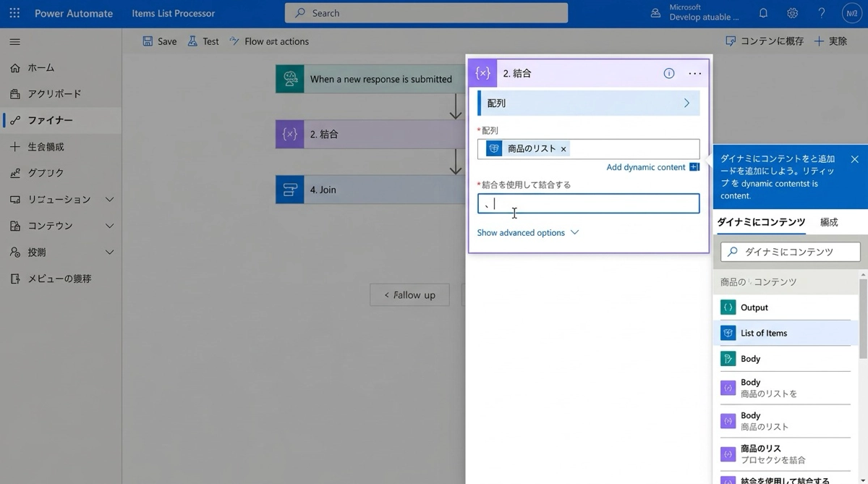This screenshot has width=868, height=484.
Task: Open the ellipsis menu on 2. 結合 card
Action: [x=695, y=73]
